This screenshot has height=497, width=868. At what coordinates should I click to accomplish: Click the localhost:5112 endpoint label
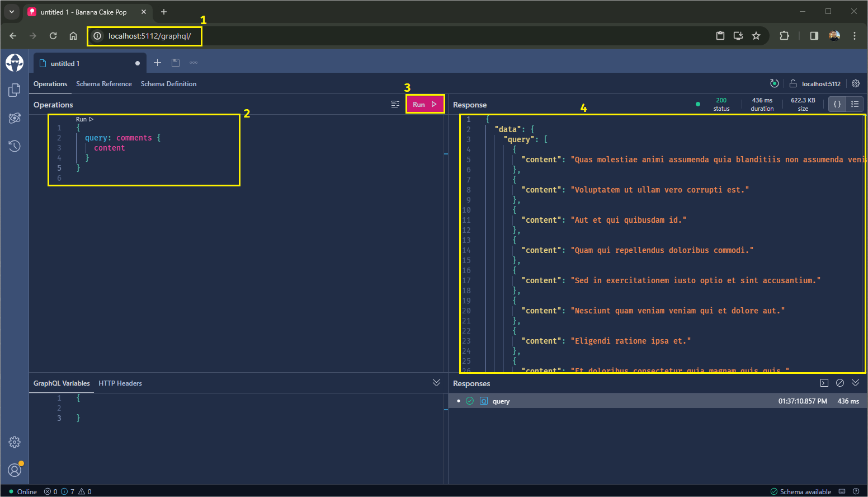coord(821,84)
